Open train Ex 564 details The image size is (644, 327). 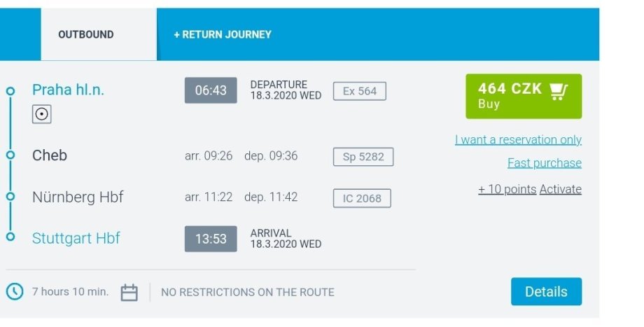click(360, 91)
